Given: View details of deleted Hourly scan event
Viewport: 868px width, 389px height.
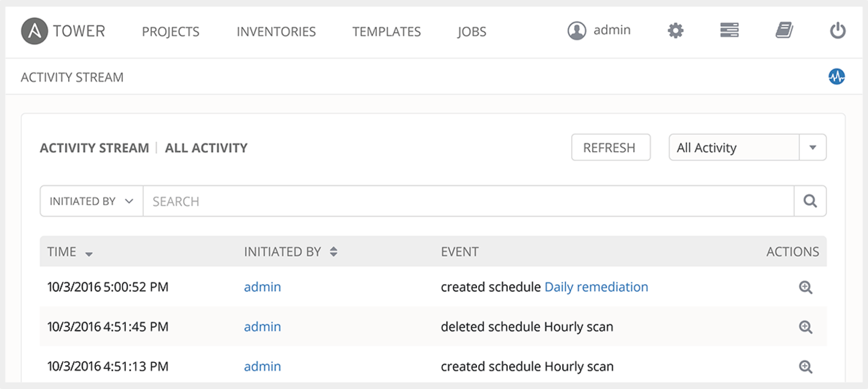Looking at the screenshot, I should (806, 327).
